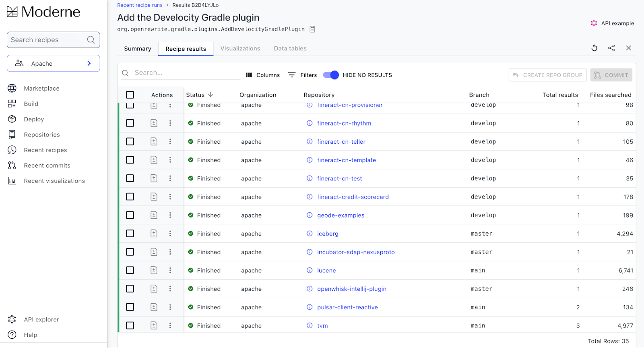Click info icon beside fineract-cn-test

click(310, 178)
